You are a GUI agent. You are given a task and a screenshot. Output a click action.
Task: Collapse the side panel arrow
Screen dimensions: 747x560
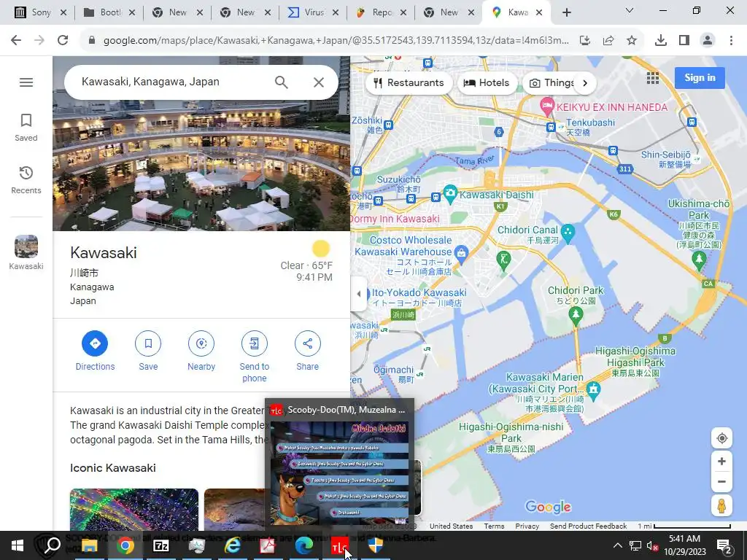[359, 294]
